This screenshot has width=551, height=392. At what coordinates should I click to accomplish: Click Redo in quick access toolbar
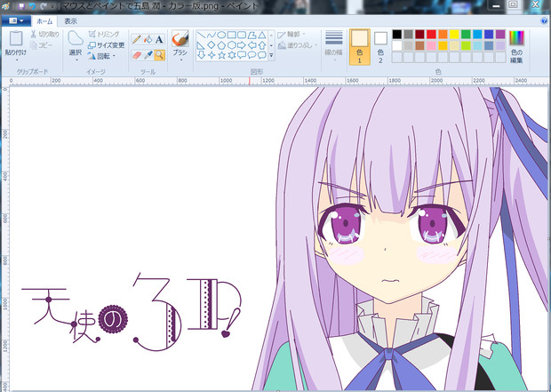tap(44, 6)
